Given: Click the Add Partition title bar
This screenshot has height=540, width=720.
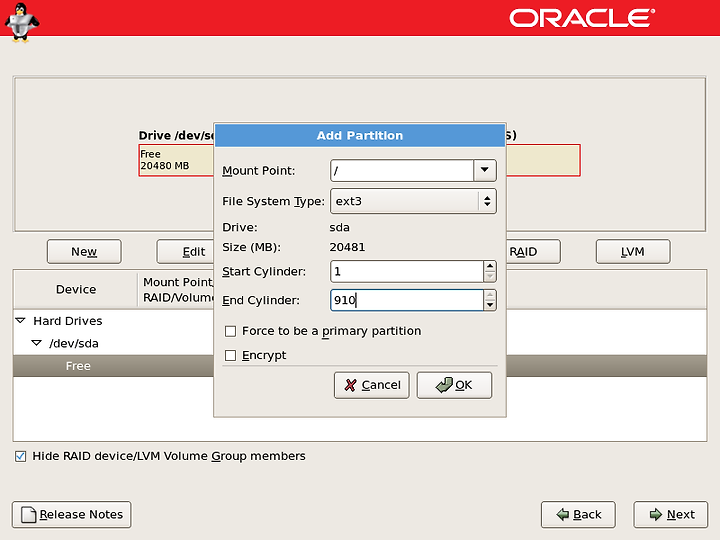Looking at the screenshot, I should pyautogui.click(x=360, y=135).
